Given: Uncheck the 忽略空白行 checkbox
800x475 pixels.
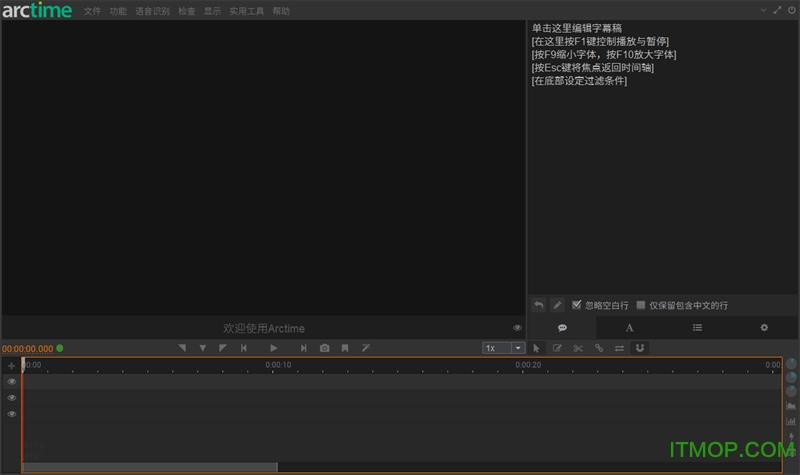Looking at the screenshot, I should (x=577, y=305).
